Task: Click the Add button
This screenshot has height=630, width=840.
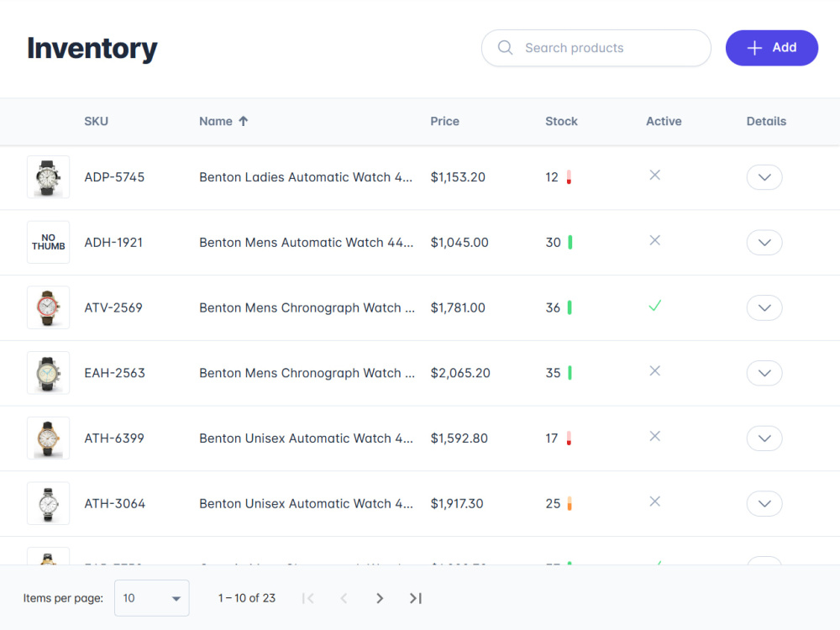Action: (x=771, y=48)
